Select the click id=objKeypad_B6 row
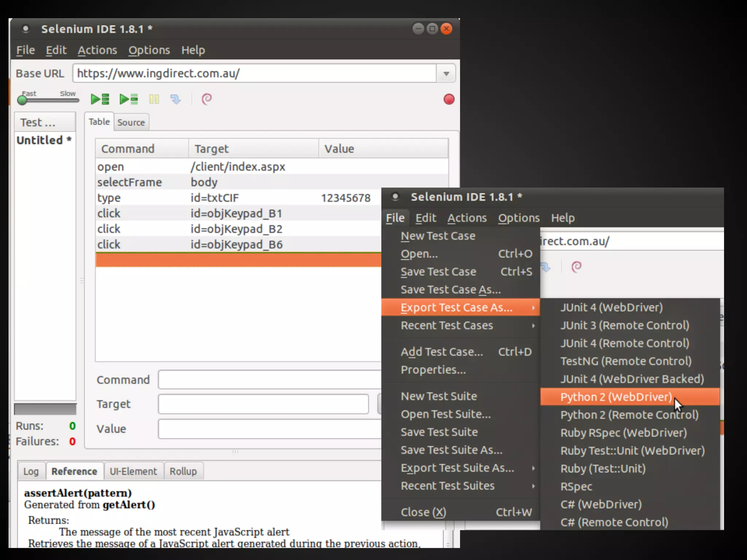The width and height of the screenshot is (747, 560). pos(239,244)
